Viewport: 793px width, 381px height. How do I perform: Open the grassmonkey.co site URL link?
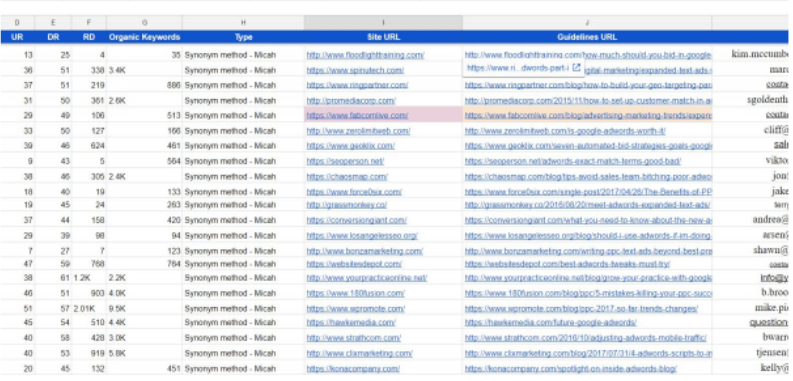click(x=347, y=205)
